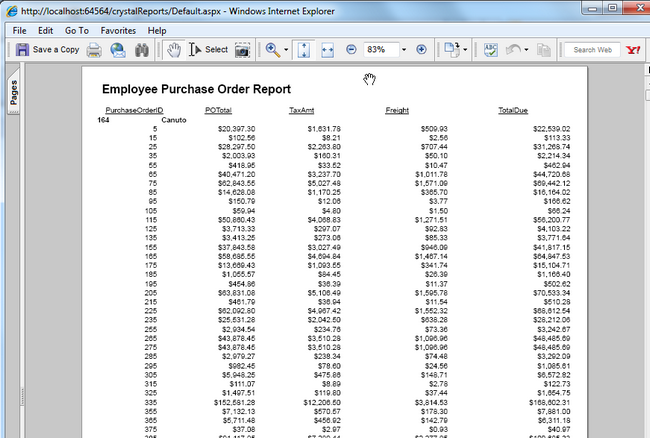Select the Hand tool
This screenshot has height=438, width=650.
point(174,50)
